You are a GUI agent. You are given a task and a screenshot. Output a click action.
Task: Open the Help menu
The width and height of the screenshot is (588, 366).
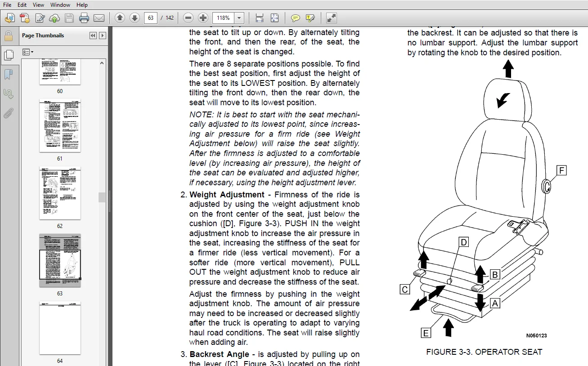pyautogui.click(x=82, y=4)
